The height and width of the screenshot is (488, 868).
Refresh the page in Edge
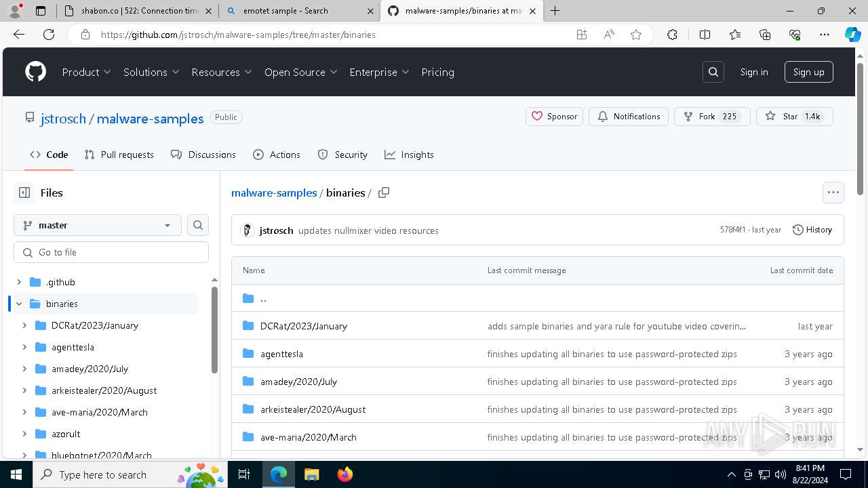tap(49, 35)
